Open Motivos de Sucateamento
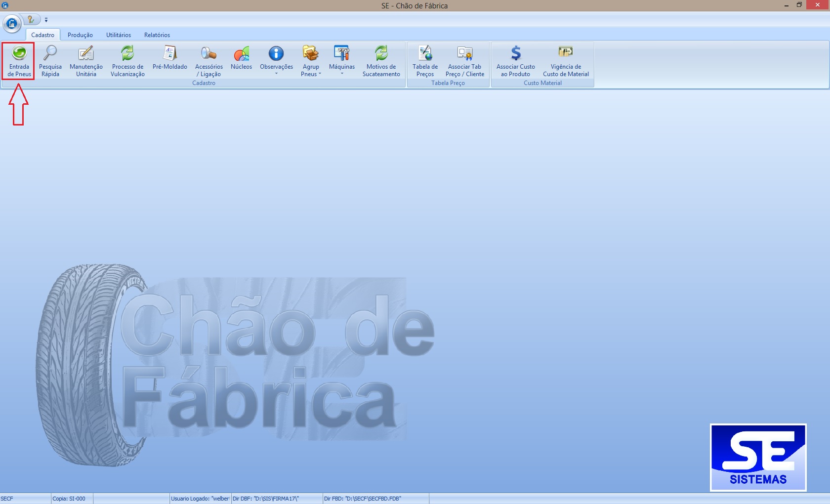Image resolution: width=830 pixels, height=504 pixels. [381, 60]
